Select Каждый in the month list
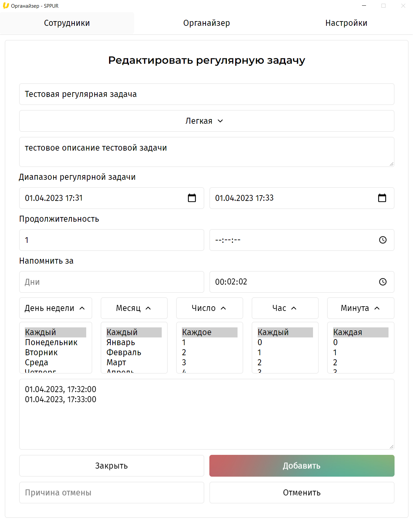 point(134,332)
